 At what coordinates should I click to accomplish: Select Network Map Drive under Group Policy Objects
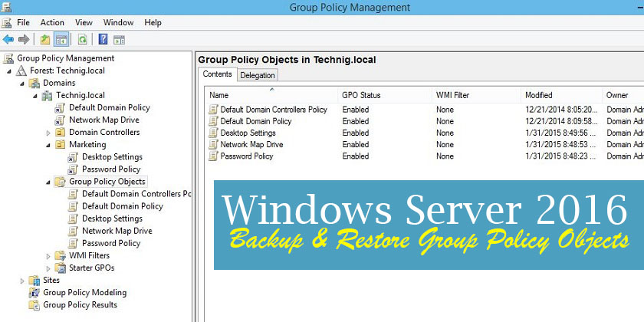click(117, 231)
